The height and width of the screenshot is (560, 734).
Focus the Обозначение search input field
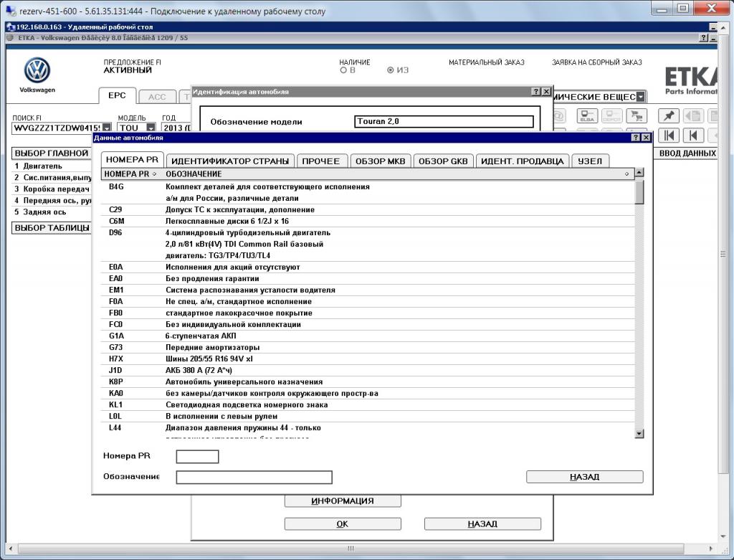pos(254,477)
